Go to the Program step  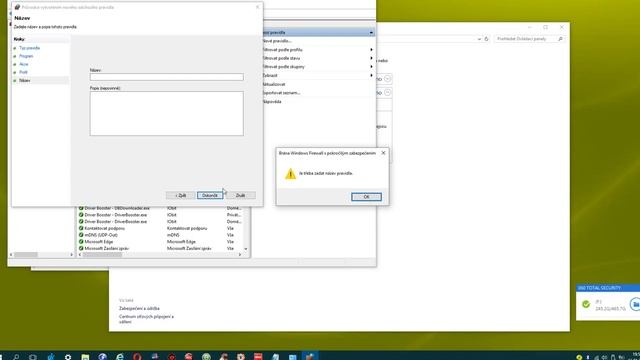click(x=26, y=56)
